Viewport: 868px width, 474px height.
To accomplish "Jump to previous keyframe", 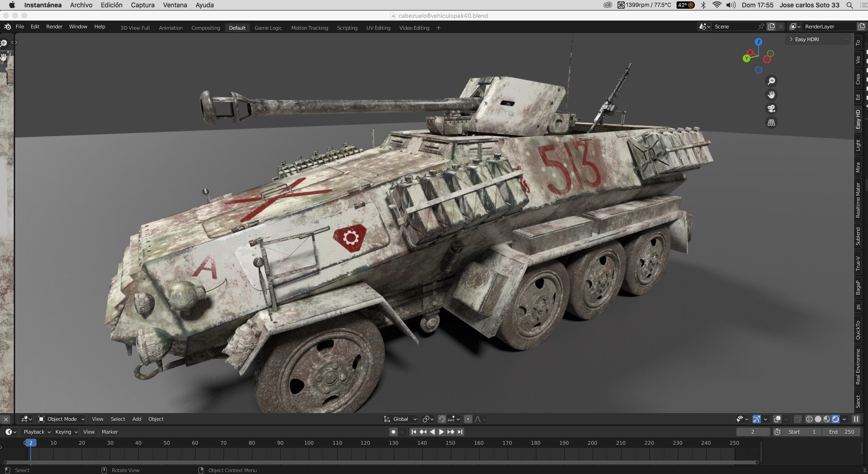I will coord(423,432).
